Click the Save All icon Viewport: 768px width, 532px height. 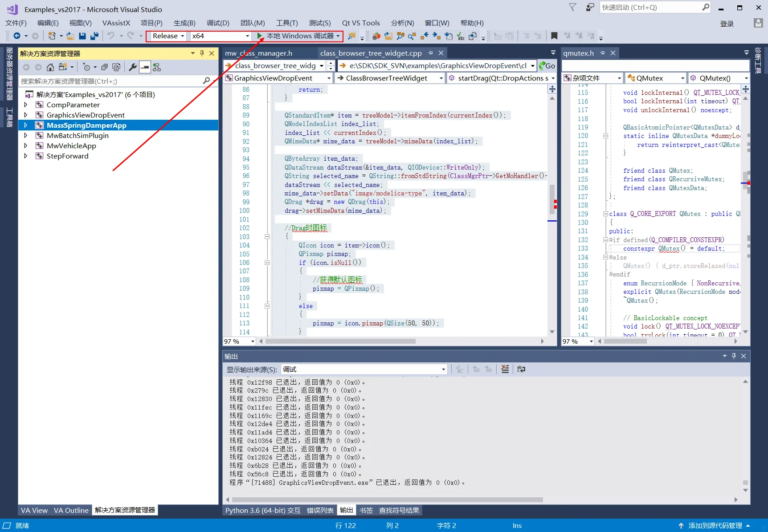tap(94, 36)
